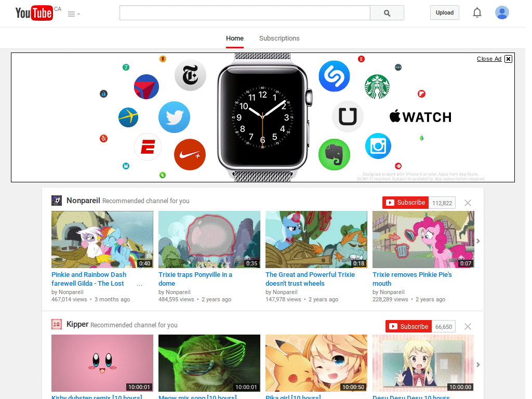This screenshot has width=532, height=399.
Task: Click 'Trixie removes Pinkie Pie's mouth' title
Action: point(412,279)
